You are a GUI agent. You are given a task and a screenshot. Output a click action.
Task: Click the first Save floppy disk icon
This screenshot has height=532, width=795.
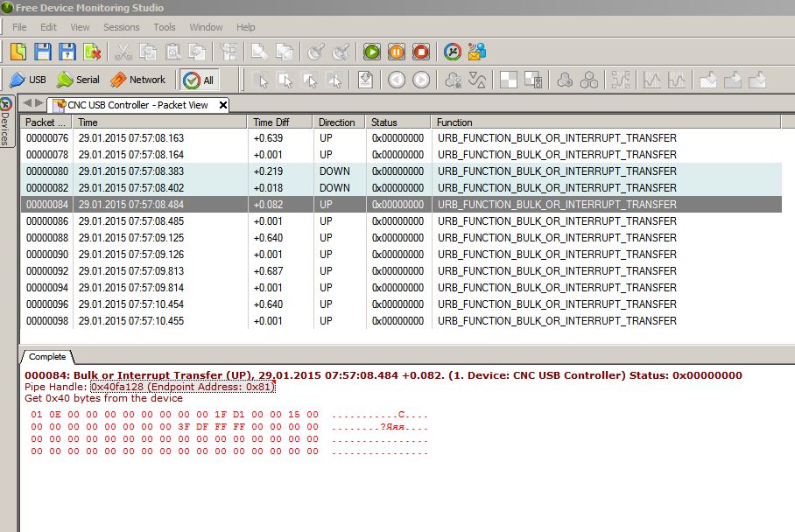(x=43, y=52)
